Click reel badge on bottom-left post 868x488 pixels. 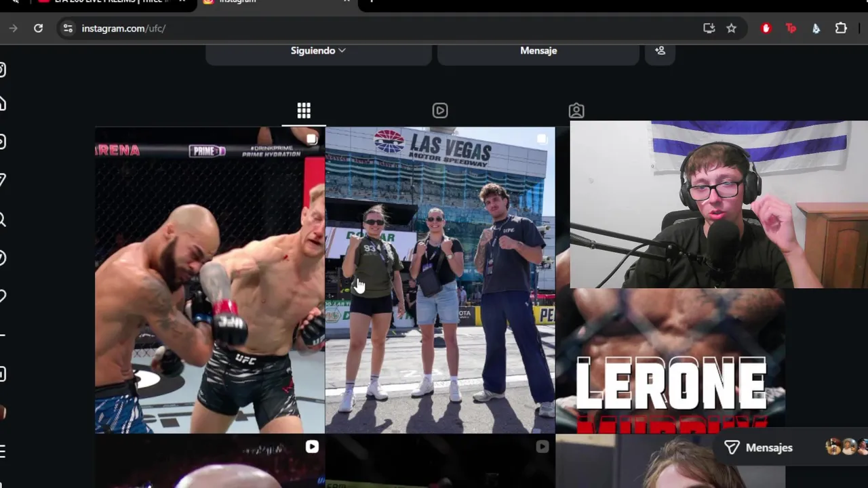click(312, 447)
